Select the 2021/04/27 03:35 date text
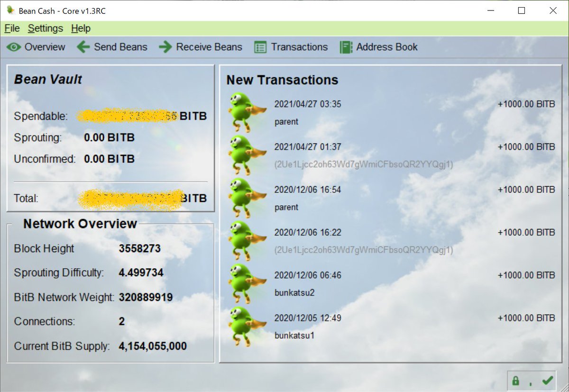 [308, 104]
